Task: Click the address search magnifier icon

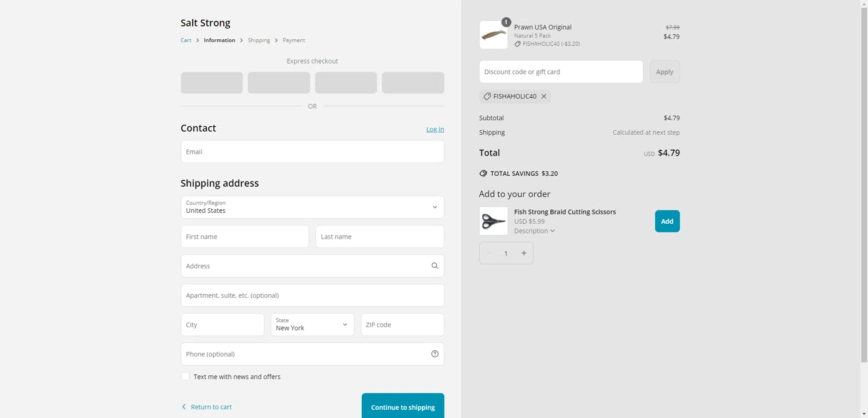Action: tap(435, 266)
